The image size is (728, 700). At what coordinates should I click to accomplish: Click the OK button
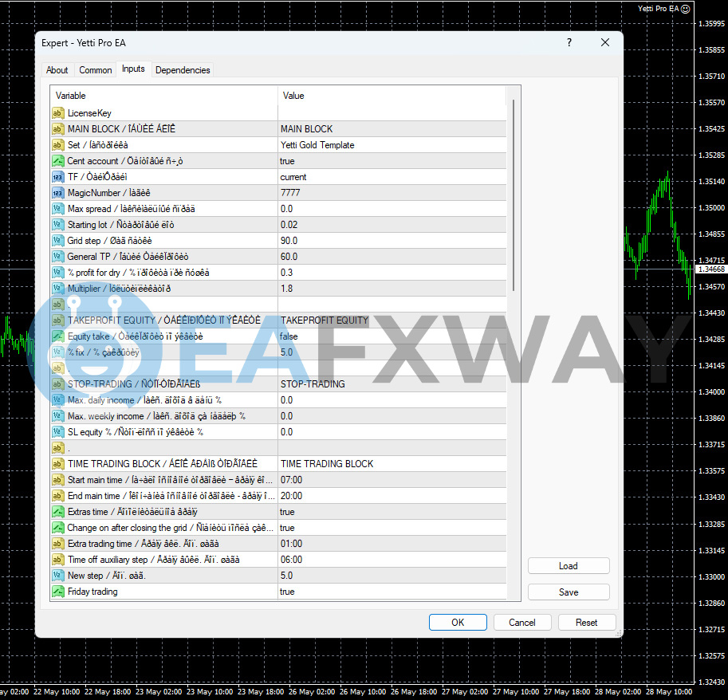click(x=458, y=623)
